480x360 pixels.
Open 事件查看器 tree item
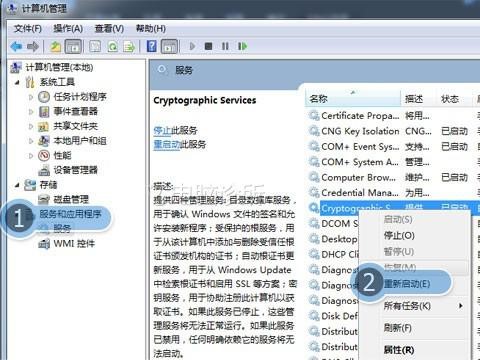click(x=76, y=111)
